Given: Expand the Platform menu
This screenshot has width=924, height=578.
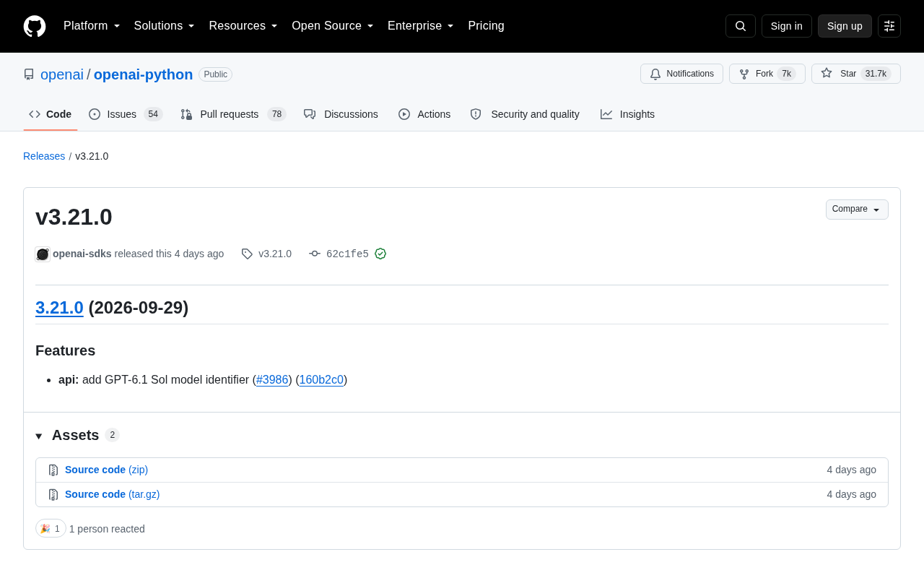Looking at the screenshot, I should (92, 26).
